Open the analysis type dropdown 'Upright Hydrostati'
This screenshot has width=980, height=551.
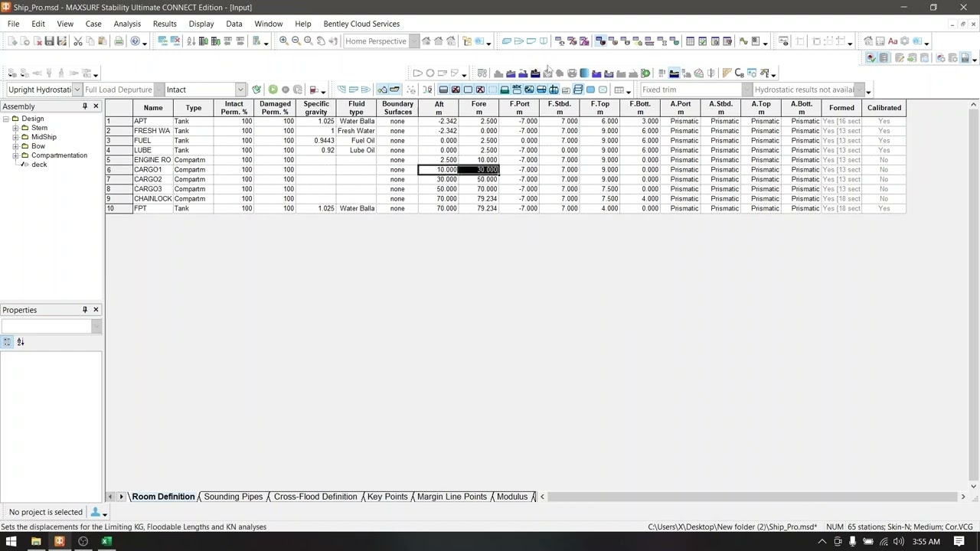(77, 90)
